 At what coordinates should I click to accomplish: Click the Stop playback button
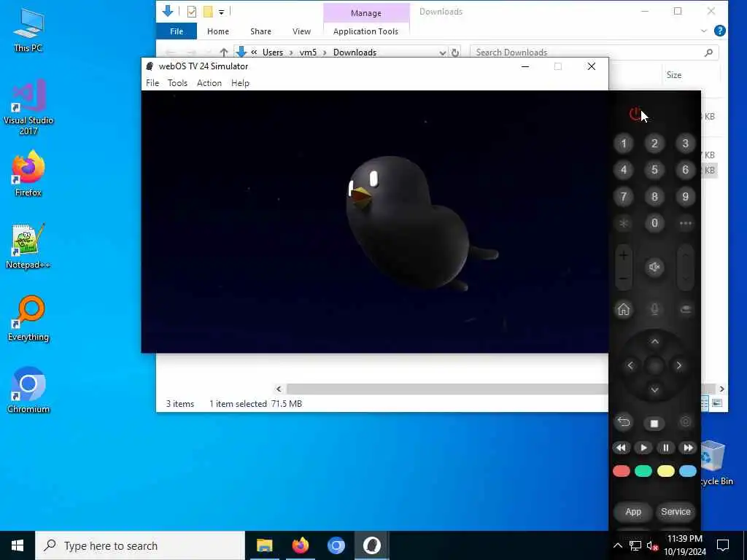(654, 423)
